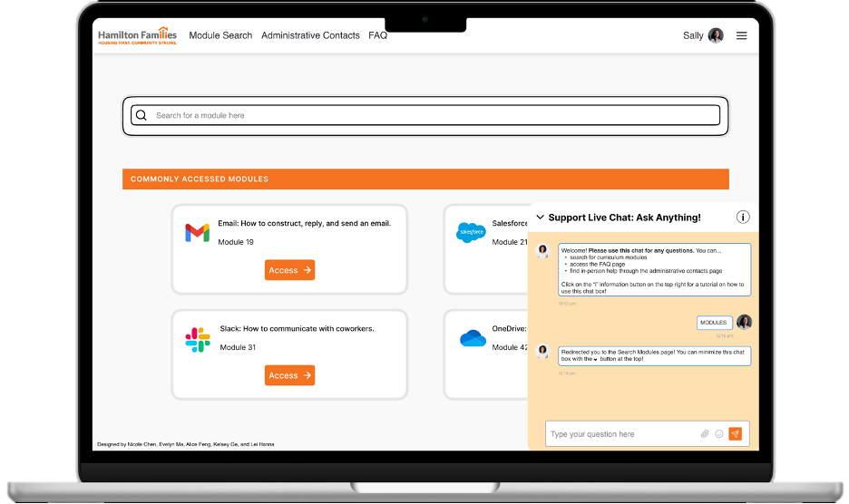The image size is (849, 504).
Task: Click the 'Email: How to construct' title
Action: click(x=304, y=223)
